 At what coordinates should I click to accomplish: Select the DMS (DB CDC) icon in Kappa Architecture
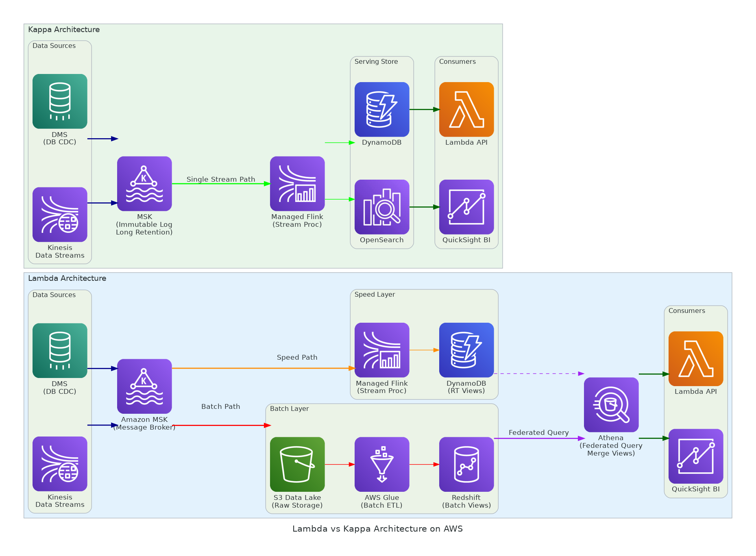coord(59,101)
